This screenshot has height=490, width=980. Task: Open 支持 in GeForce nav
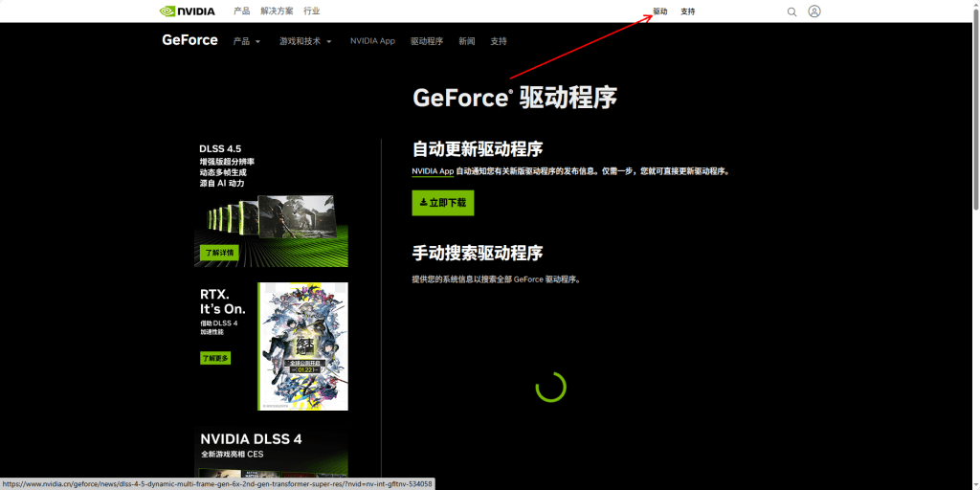(x=499, y=41)
